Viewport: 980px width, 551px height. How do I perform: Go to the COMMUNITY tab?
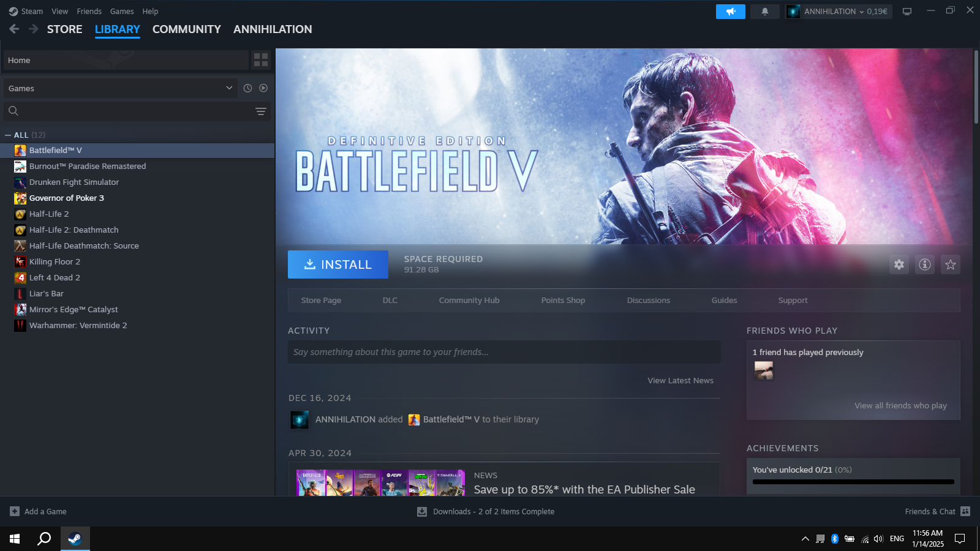click(186, 29)
